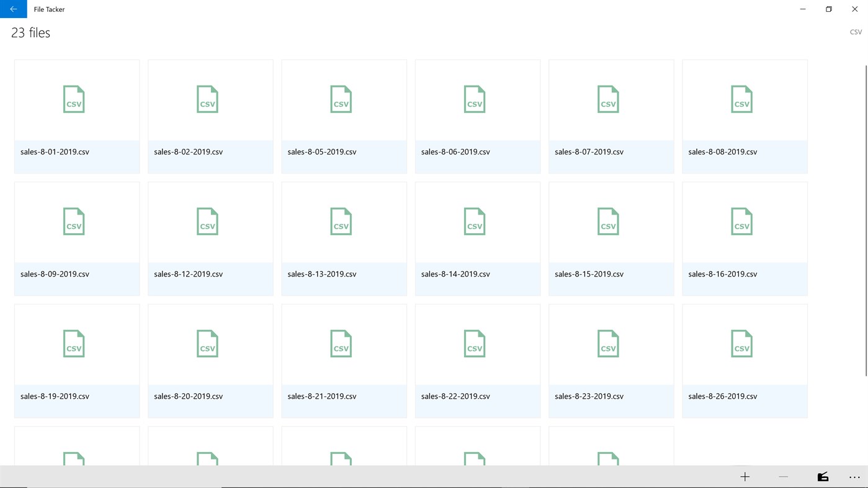Select file name sales-8-02-2019.csv
The width and height of the screenshot is (868, 488).
pos(188,152)
